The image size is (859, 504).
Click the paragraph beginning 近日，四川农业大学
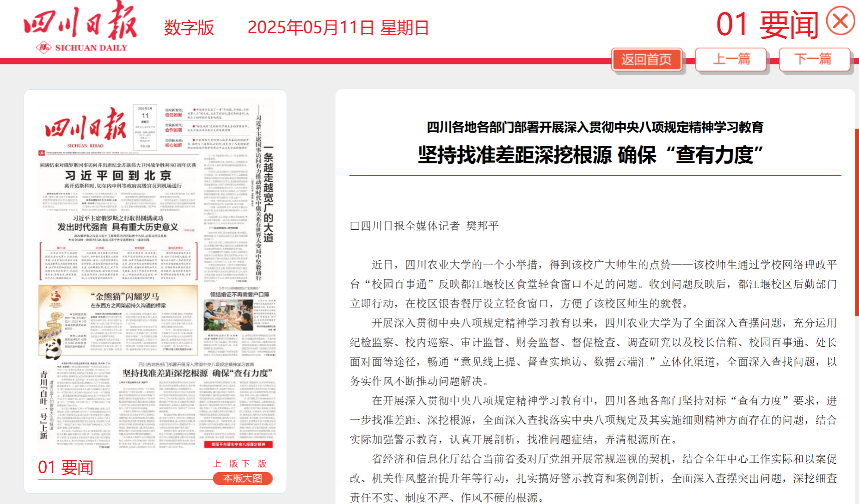coord(593,284)
